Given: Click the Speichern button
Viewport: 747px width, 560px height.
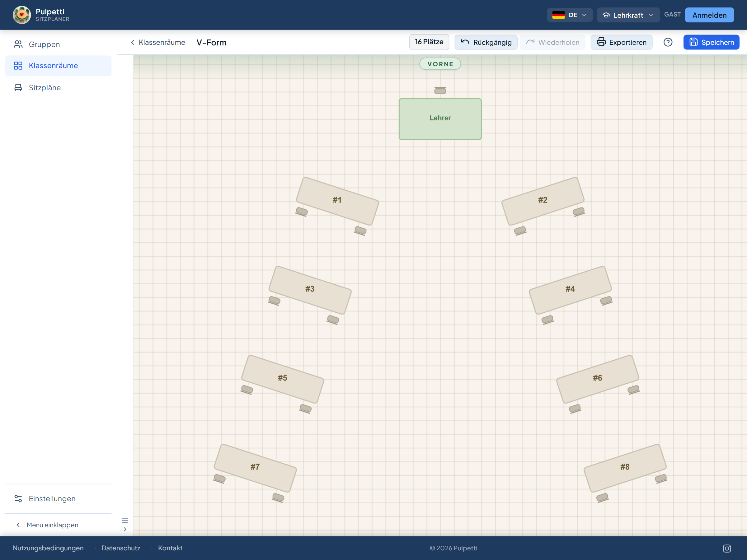Looking at the screenshot, I should pyautogui.click(x=711, y=42).
